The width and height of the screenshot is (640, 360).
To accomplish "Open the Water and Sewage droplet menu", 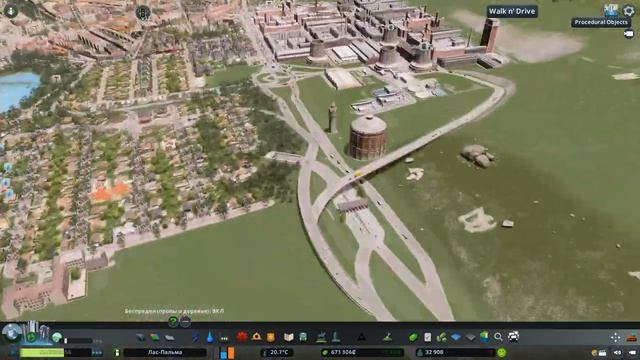I will tap(210, 337).
